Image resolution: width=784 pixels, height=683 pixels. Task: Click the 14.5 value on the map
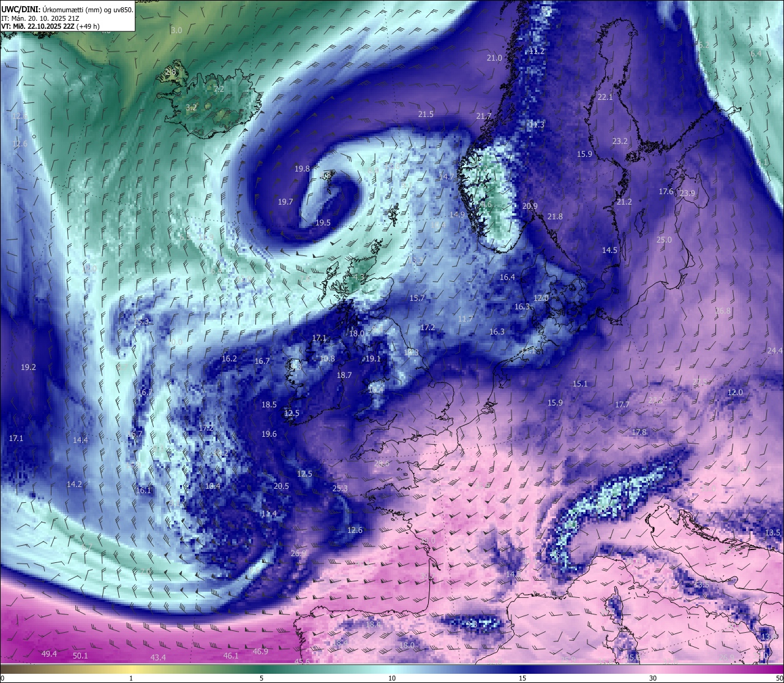(609, 250)
